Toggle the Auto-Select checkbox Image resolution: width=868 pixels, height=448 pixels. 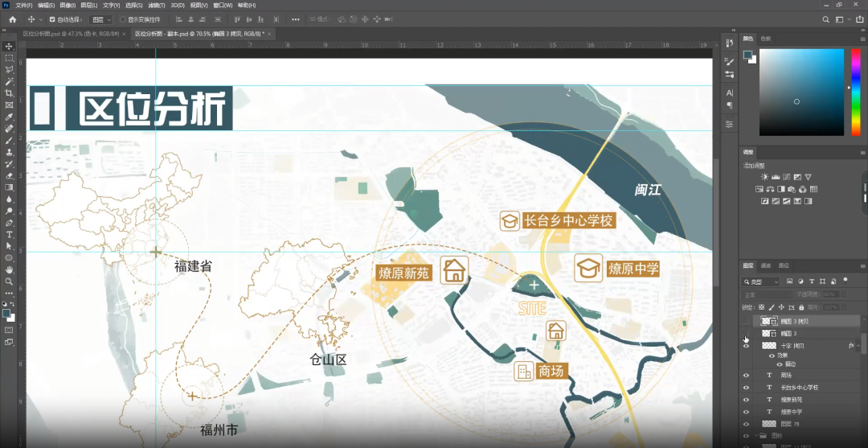(52, 19)
